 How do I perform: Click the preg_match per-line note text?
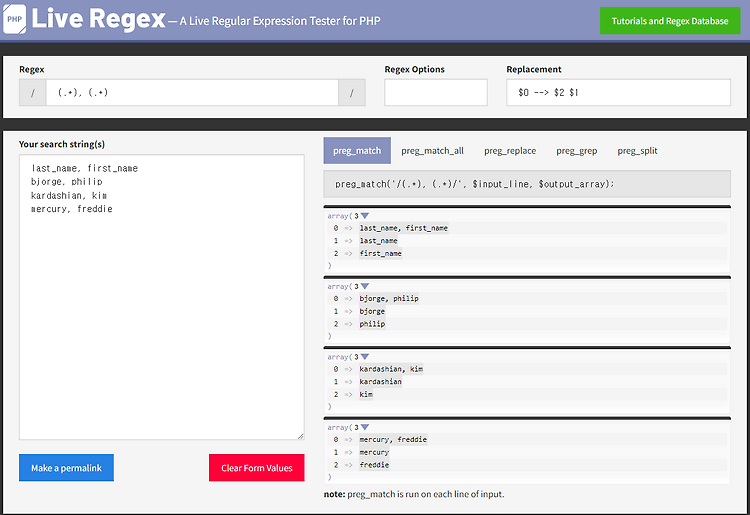[x=414, y=494]
